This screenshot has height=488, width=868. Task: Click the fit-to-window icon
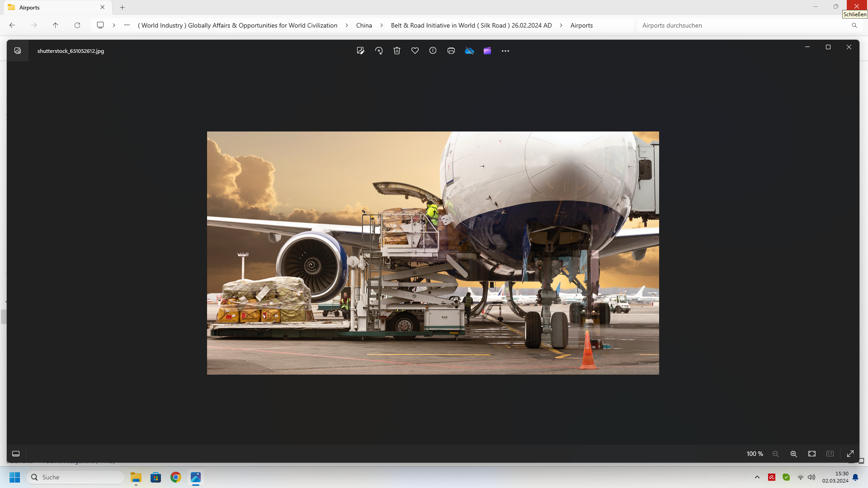click(812, 454)
